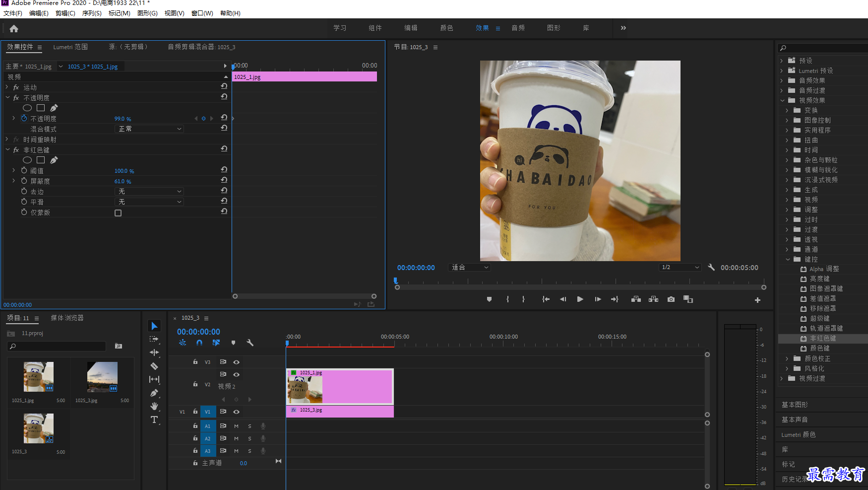Toggle 非红色键 fx effect on/off
This screenshot has width=868, height=490.
pos(16,150)
